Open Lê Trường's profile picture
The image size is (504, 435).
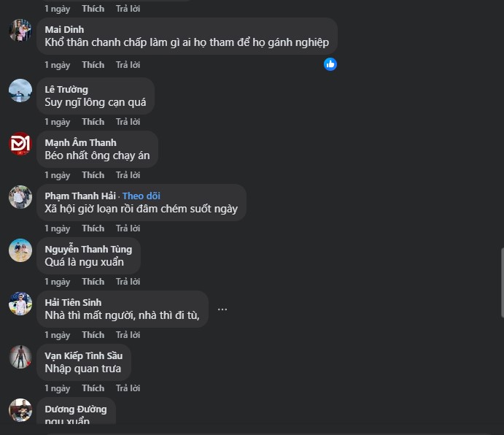(20, 91)
